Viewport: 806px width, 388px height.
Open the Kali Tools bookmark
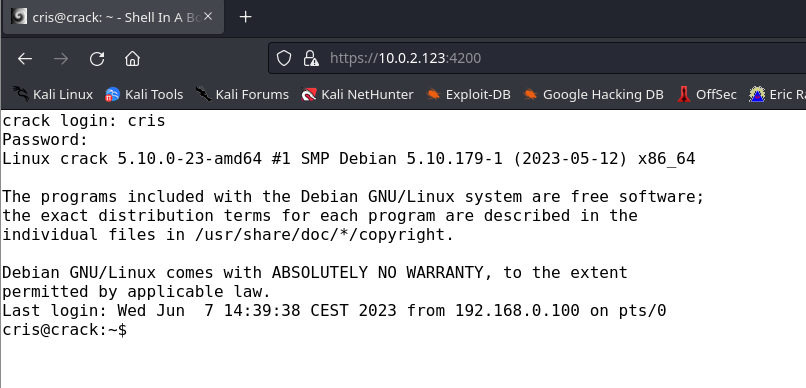[144, 95]
